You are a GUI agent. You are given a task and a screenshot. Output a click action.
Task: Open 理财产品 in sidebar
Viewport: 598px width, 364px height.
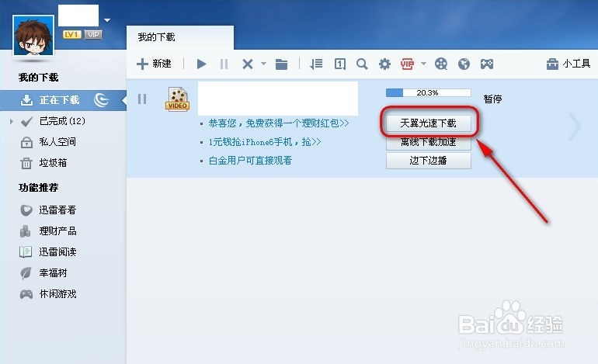pyautogui.click(x=57, y=231)
